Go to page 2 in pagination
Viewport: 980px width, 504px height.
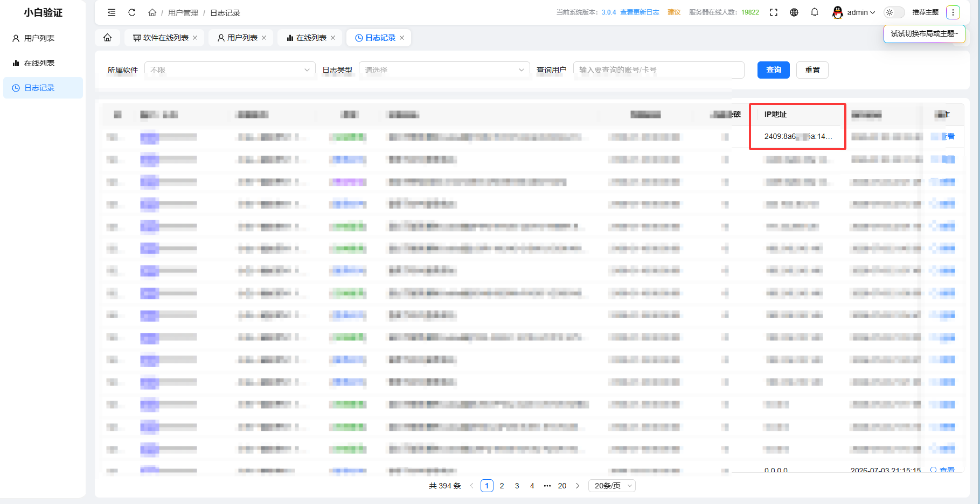pos(502,486)
